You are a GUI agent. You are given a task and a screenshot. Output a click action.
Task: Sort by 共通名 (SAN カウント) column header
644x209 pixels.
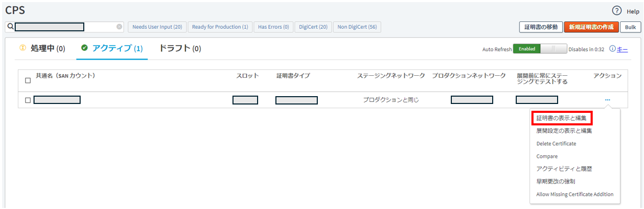click(x=65, y=76)
